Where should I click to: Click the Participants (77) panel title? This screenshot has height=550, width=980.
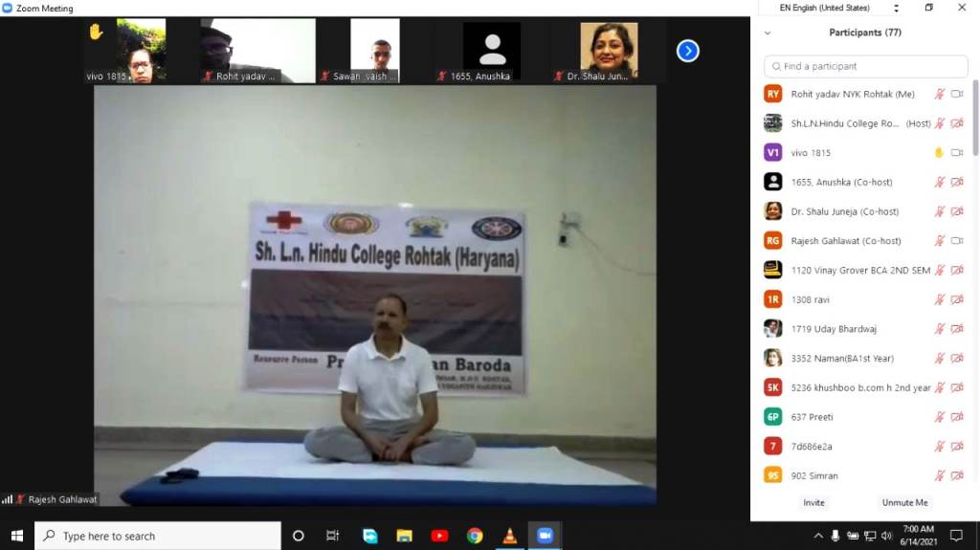pos(865,33)
